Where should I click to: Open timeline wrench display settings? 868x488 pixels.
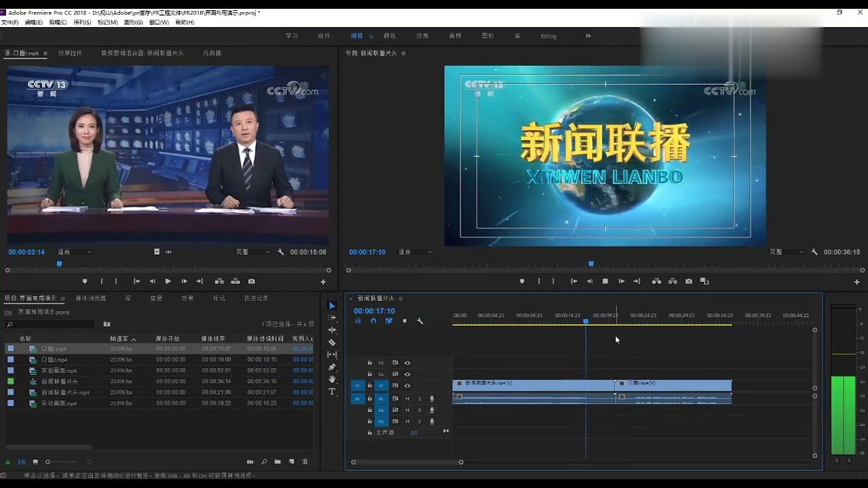(420, 321)
